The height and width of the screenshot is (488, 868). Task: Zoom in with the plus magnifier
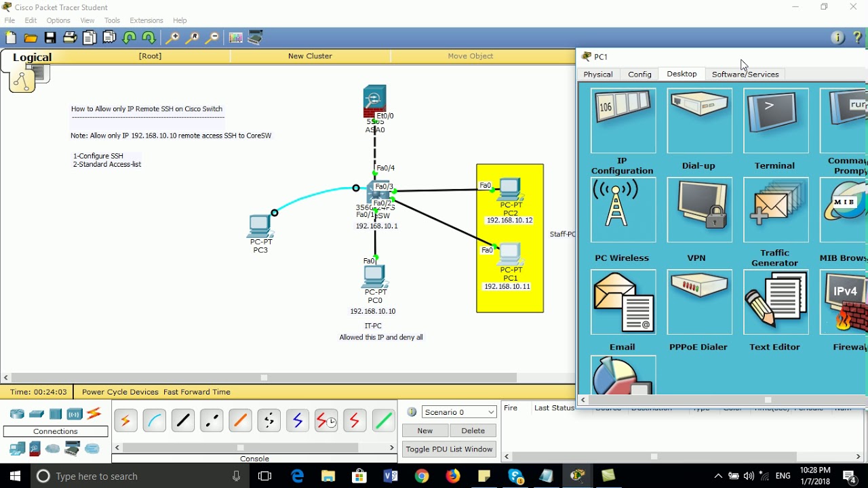173,38
